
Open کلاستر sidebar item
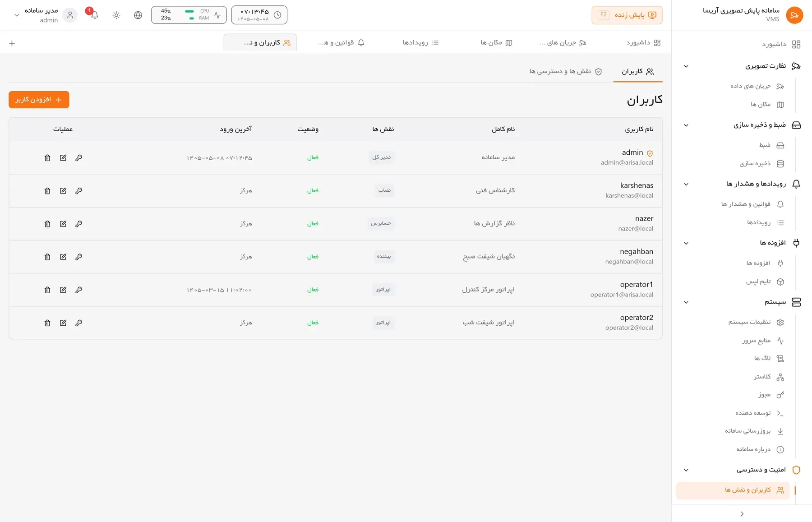[x=768, y=377]
